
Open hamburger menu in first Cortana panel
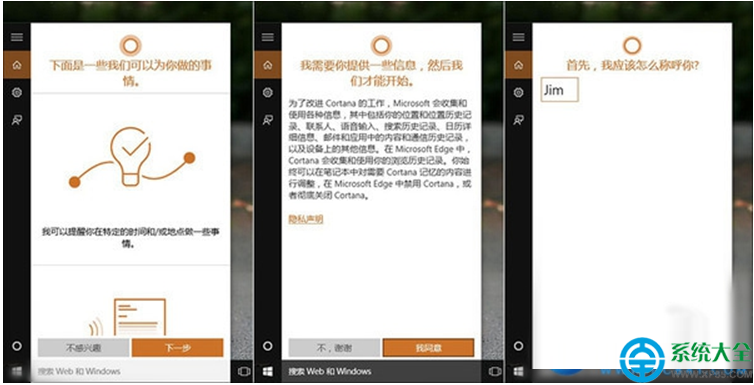[17, 37]
